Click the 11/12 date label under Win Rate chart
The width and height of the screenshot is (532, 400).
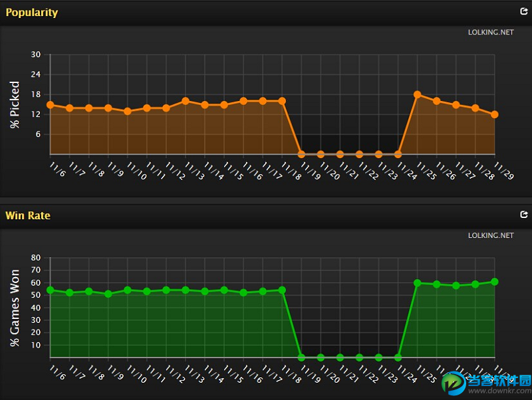[175, 373]
